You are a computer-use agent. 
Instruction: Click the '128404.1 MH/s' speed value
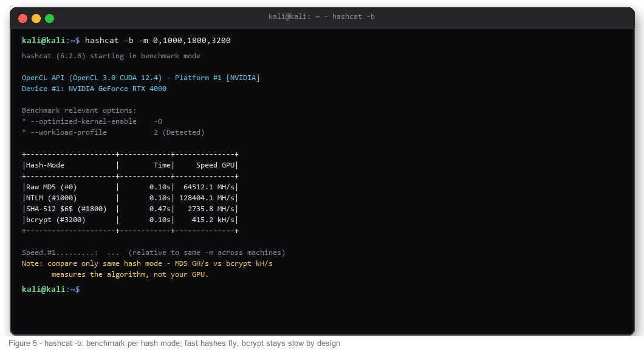click(207, 198)
